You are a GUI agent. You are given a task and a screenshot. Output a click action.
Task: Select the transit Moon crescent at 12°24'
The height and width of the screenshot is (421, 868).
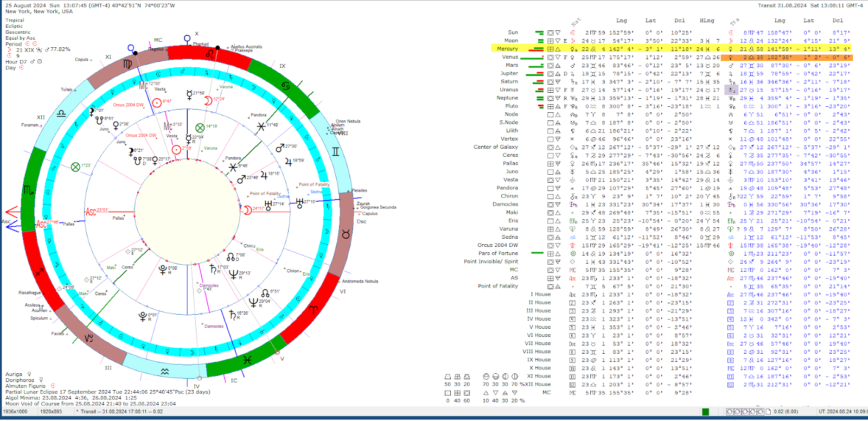[x=208, y=101]
